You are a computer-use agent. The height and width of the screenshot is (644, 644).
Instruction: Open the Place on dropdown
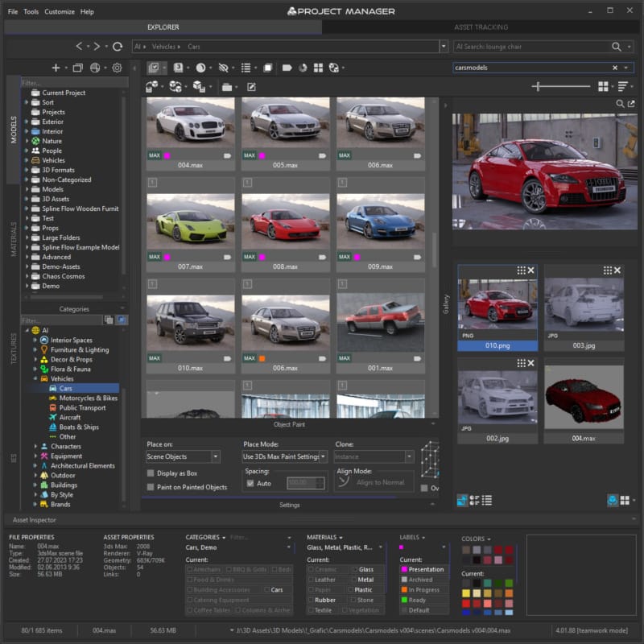pyautogui.click(x=216, y=456)
